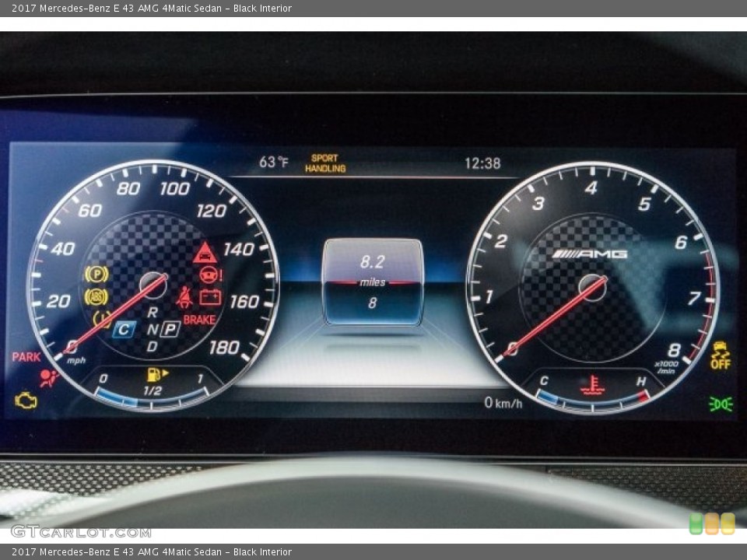This screenshot has width=747, height=560.
Task: Click the 100 mark on speedometer
Action: click(x=175, y=189)
